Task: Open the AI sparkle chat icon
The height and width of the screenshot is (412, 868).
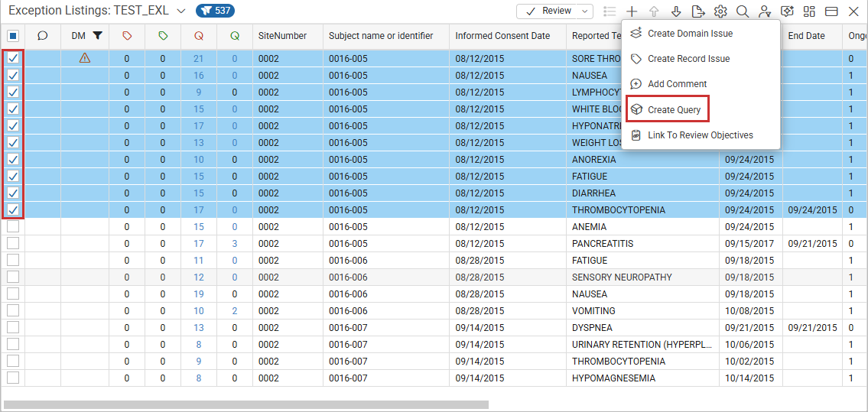Action: pos(787,11)
